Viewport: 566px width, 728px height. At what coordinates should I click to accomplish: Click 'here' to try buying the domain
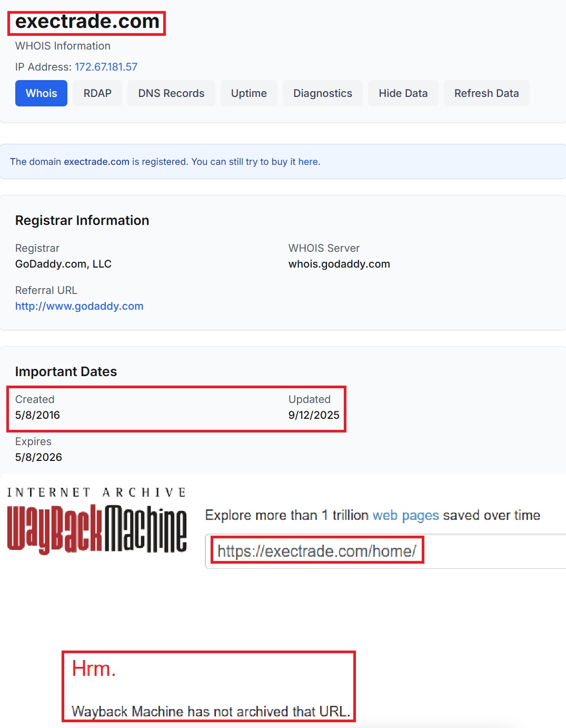tap(308, 162)
